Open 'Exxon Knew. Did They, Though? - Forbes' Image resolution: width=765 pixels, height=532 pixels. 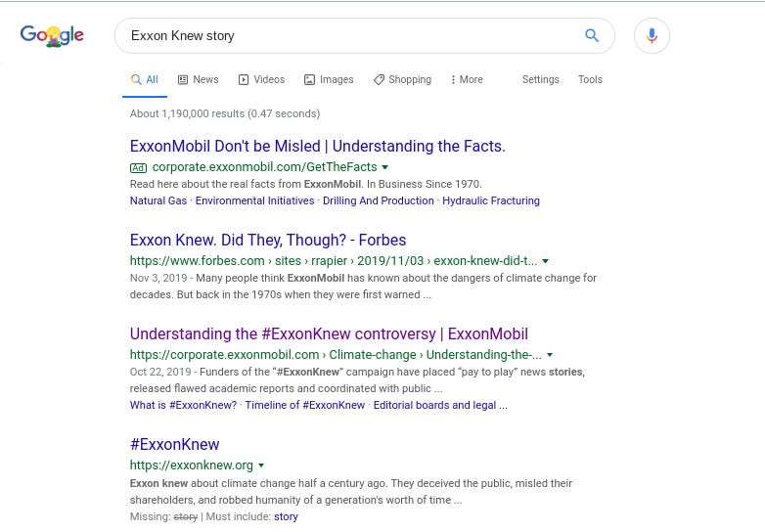pos(268,240)
